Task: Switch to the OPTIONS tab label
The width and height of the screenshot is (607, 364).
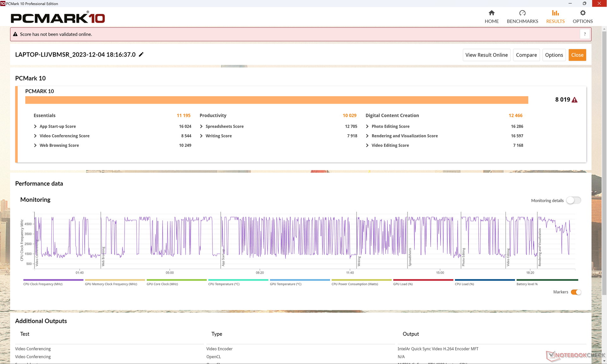Action: (583, 21)
